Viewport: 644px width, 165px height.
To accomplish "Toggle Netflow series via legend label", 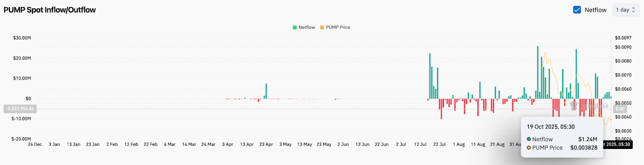I will click(307, 27).
